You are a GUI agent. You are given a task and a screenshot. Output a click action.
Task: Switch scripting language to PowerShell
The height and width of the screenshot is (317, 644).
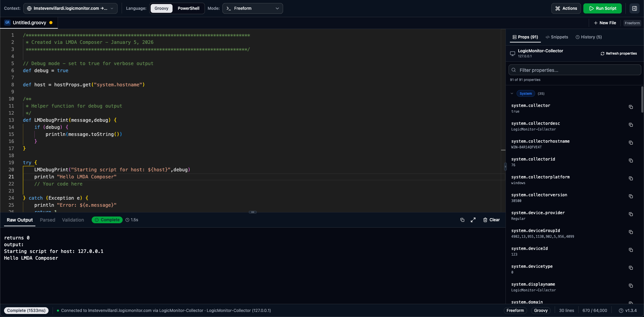[x=189, y=8]
